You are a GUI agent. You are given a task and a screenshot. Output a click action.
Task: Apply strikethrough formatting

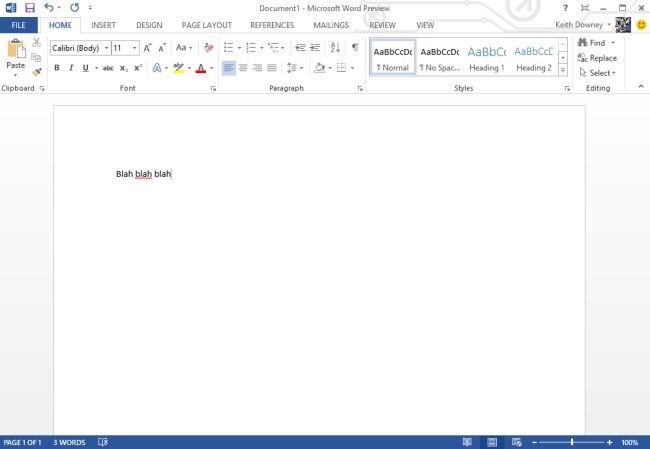point(108,68)
